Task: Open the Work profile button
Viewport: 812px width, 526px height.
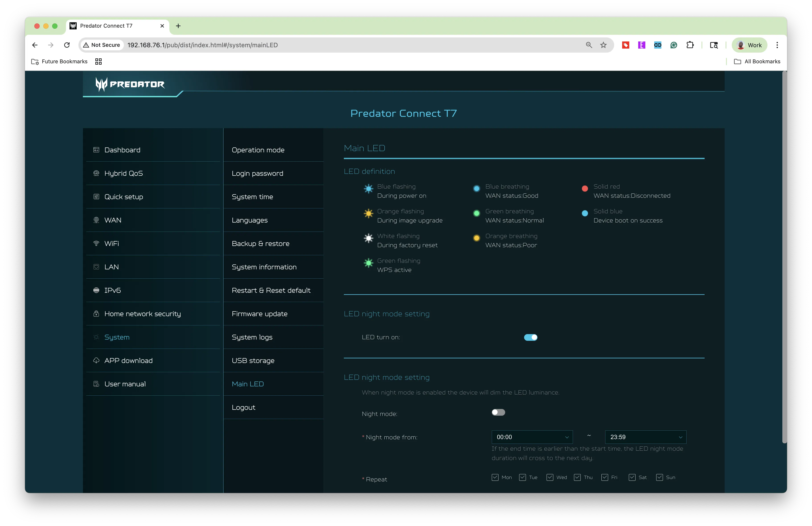Action: click(x=750, y=45)
